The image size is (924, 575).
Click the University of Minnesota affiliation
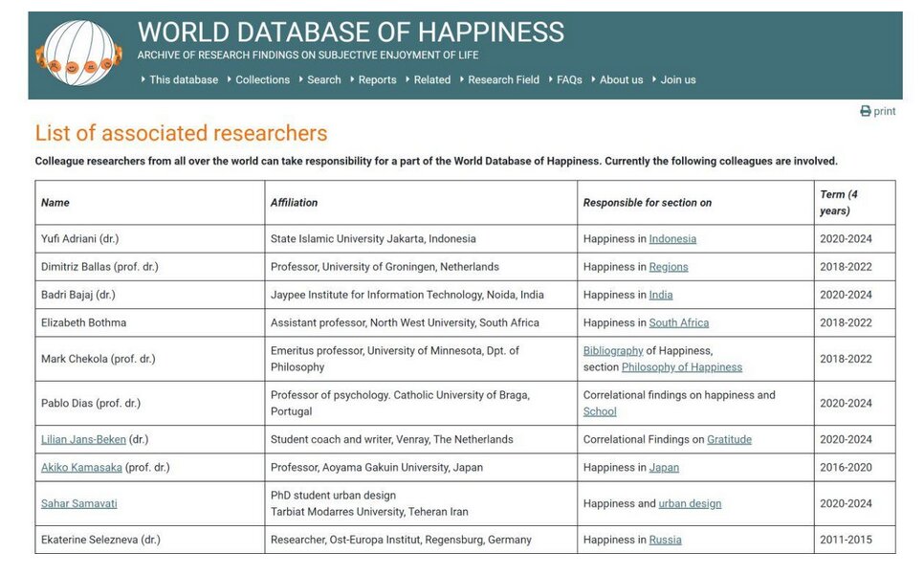pyautogui.click(x=395, y=359)
